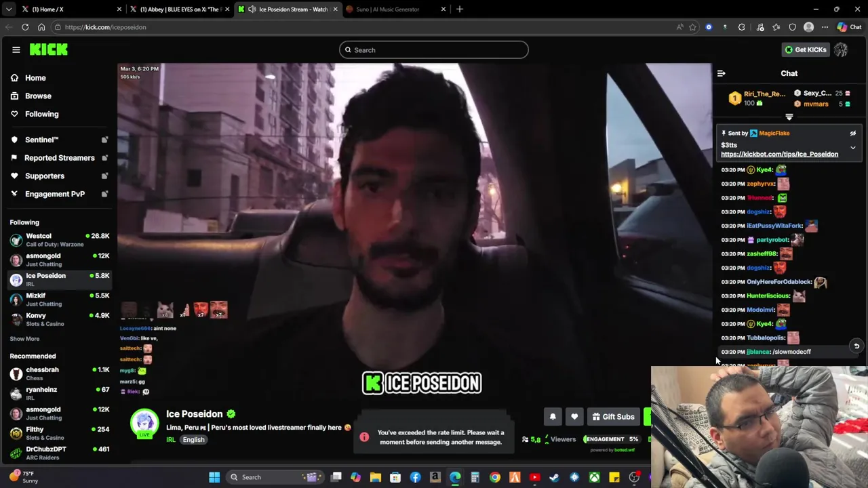Collapse the chat panel with arrow icon
868x488 pixels.
722,73
